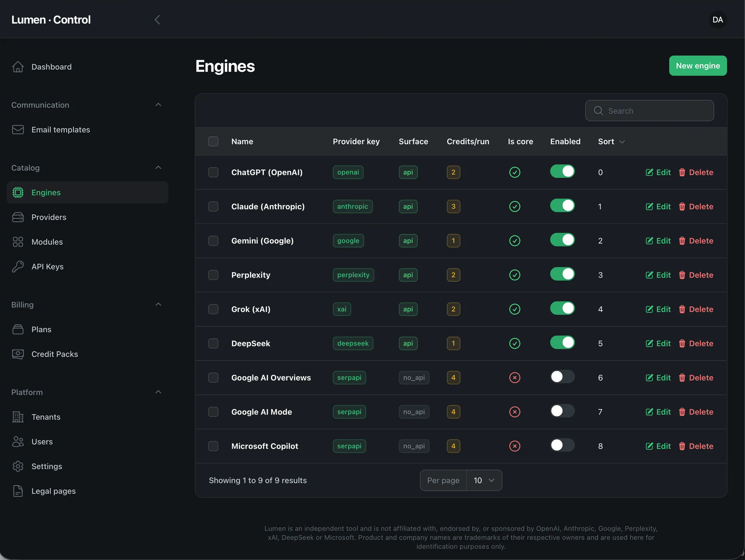
Task: Navigate to Credit Packs
Action: 87,354
